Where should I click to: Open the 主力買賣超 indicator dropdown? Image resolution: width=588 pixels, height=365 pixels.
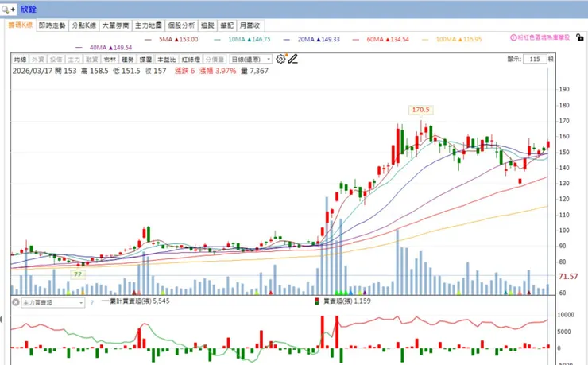point(53,302)
